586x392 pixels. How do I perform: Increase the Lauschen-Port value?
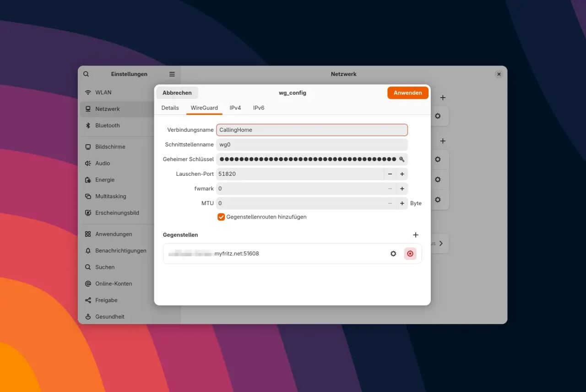coord(402,174)
